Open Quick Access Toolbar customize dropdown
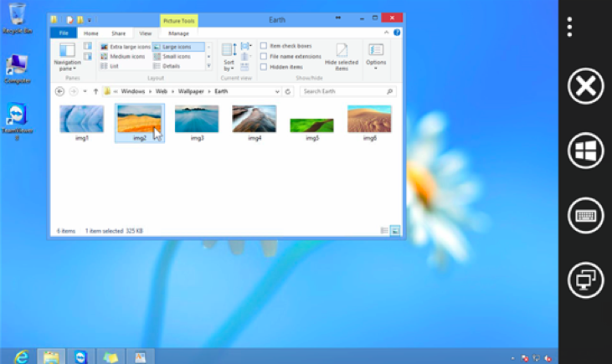The image size is (612, 364). click(90, 20)
